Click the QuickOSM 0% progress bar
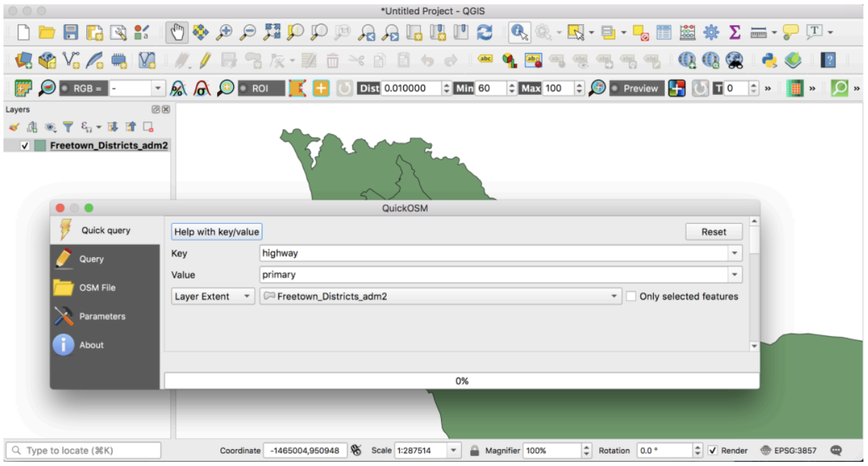 point(461,381)
